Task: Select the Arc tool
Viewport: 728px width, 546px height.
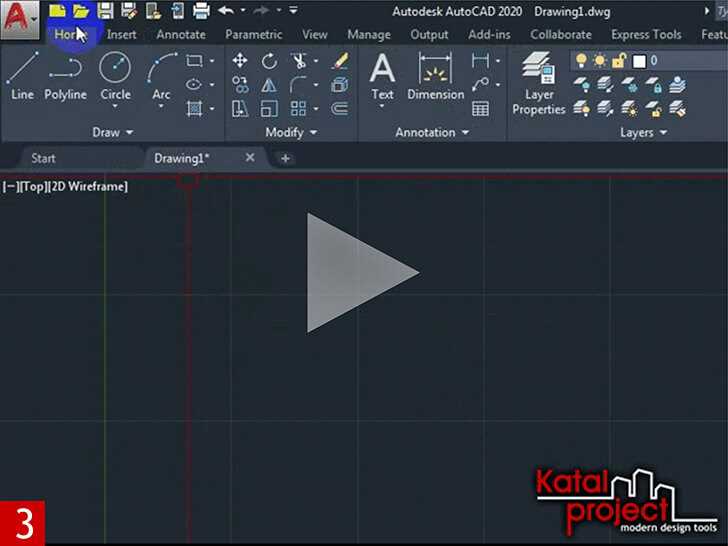Action: click(x=161, y=77)
